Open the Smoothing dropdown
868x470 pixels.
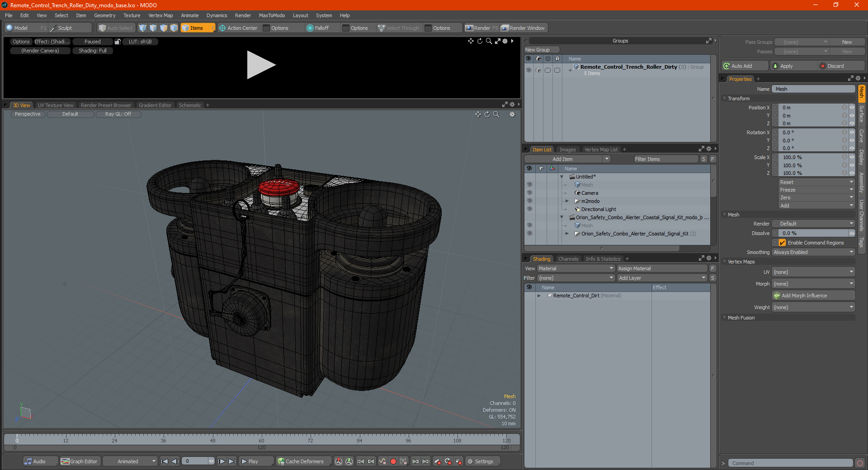coord(813,252)
